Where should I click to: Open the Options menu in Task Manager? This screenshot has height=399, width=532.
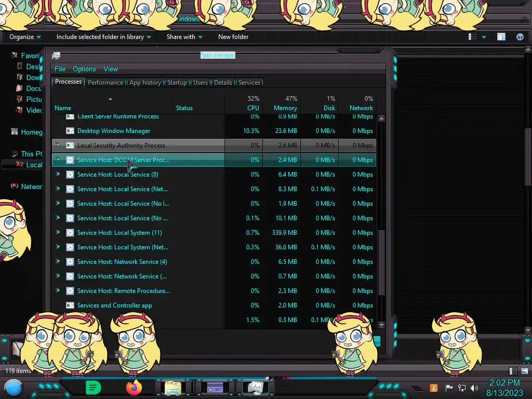(84, 69)
